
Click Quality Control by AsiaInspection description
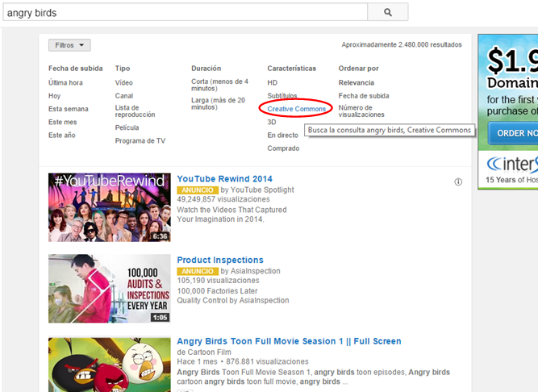point(233,300)
